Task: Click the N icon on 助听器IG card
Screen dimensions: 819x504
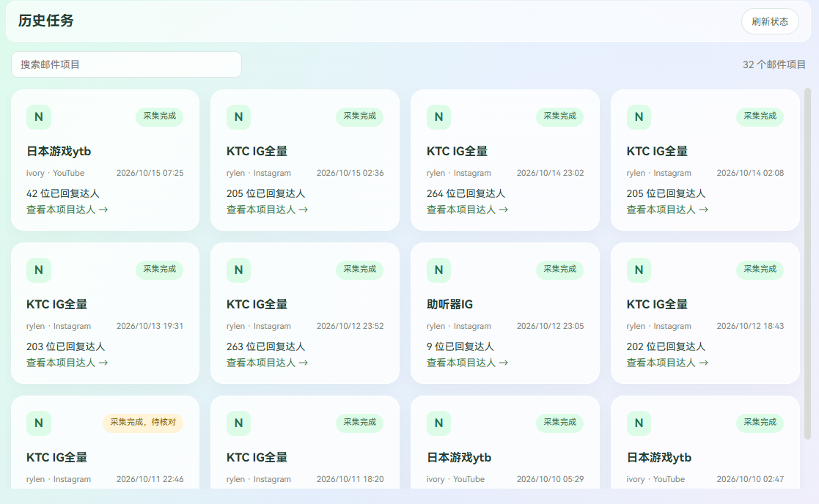Action: tap(438, 270)
